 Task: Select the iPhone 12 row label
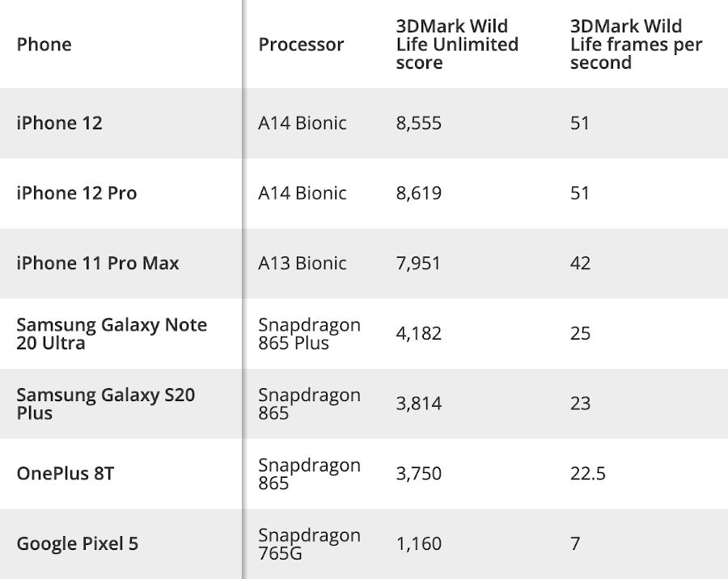(59, 123)
